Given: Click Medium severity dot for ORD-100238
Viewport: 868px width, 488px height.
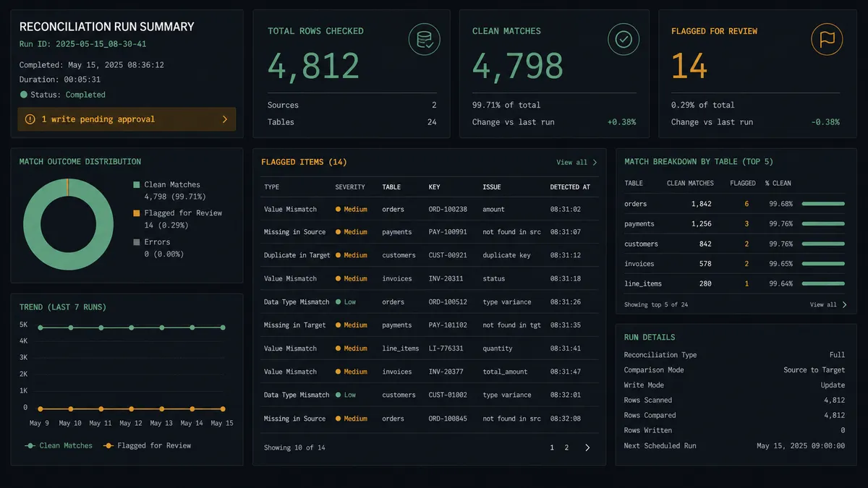Looking at the screenshot, I should 338,209.
